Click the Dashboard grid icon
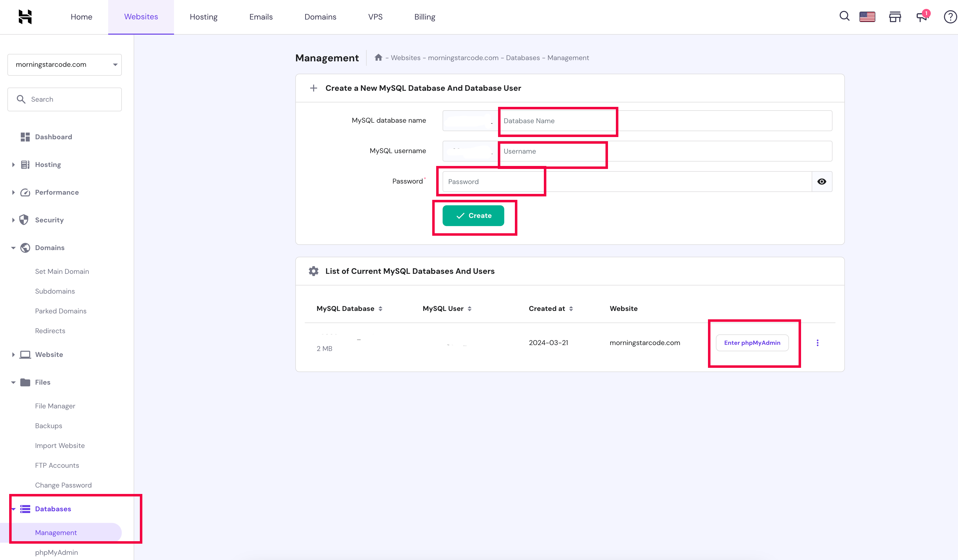 (x=25, y=137)
